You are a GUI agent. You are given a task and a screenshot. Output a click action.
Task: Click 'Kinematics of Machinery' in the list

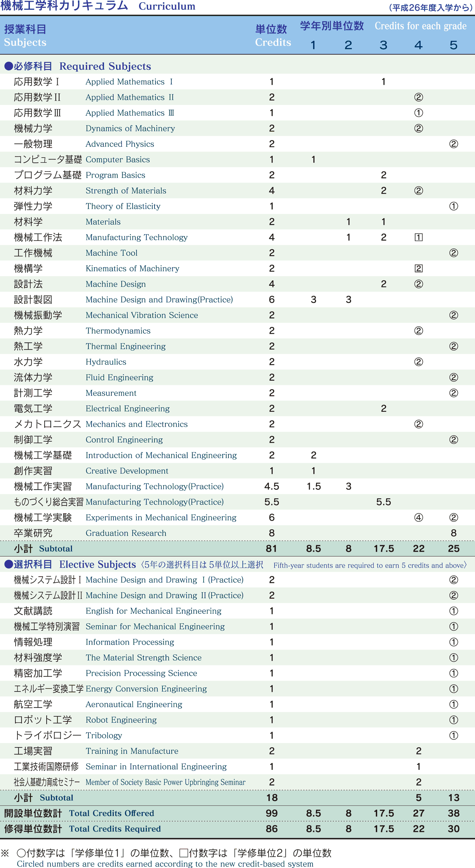(x=132, y=268)
